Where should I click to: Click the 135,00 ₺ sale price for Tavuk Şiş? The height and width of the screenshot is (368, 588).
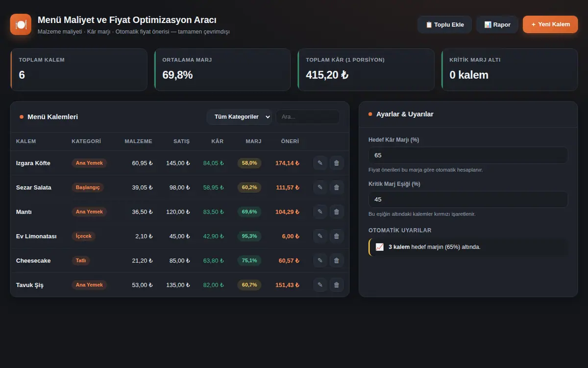[178, 285]
